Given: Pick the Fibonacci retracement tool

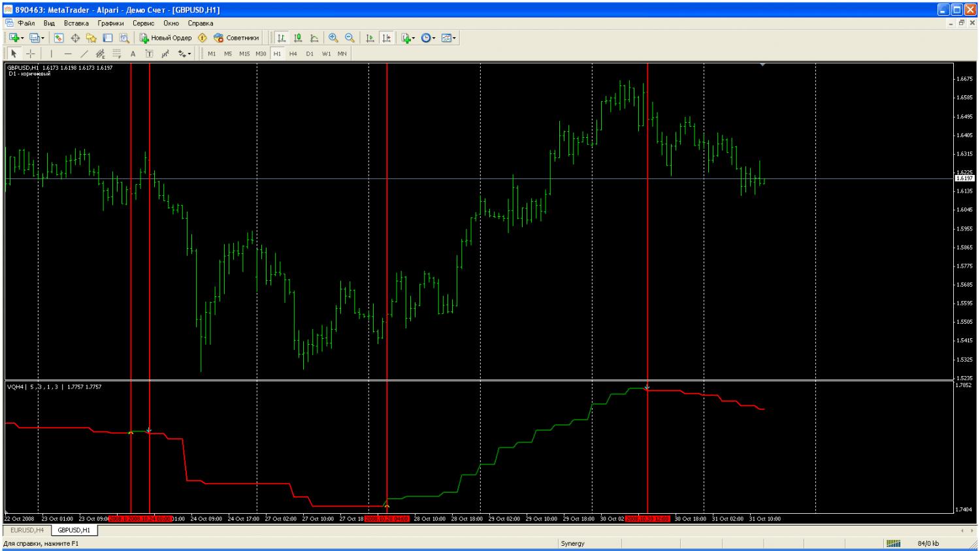Looking at the screenshot, I should tap(117, 54).
